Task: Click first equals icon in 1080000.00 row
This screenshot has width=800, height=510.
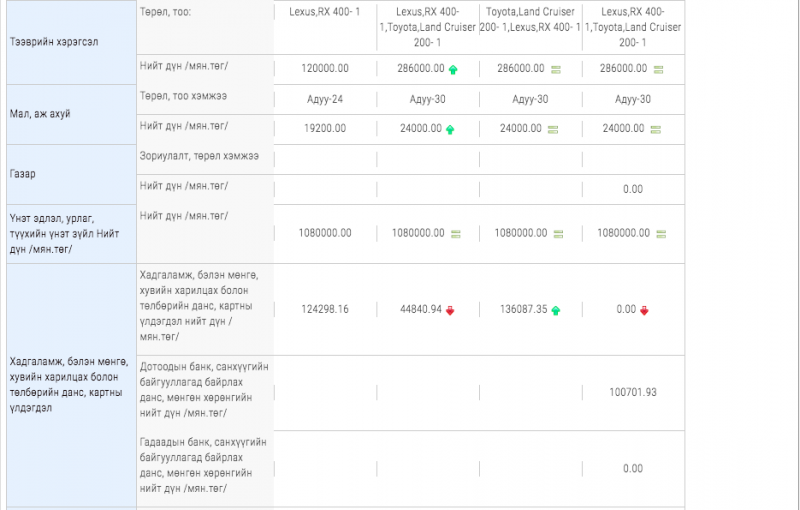Action: (456, 233)
